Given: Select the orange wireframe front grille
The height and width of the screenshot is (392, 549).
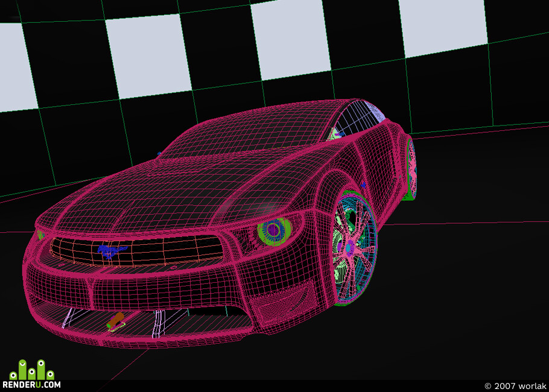Looking at the screenshot, I should (136, 250).
